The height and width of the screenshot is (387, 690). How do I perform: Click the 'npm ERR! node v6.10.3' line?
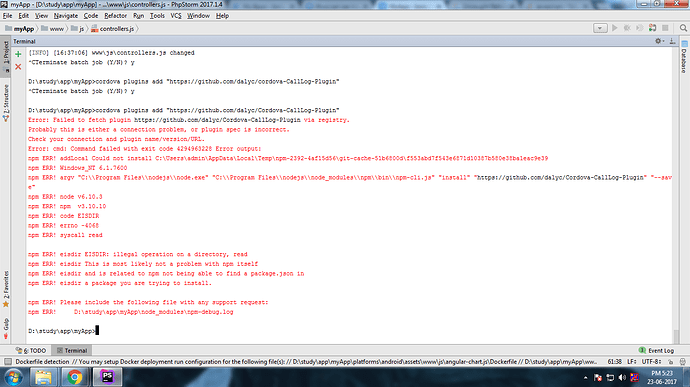[x=65, y=197]
